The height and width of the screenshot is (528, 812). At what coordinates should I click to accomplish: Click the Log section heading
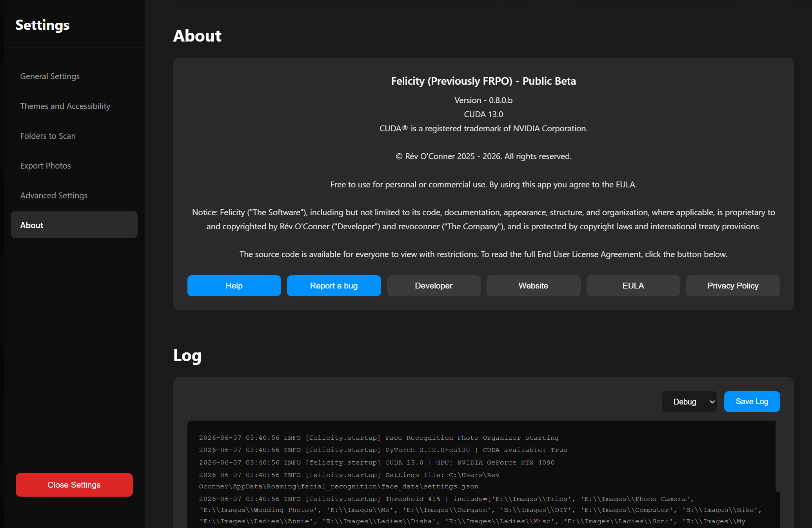pos(187,356)
